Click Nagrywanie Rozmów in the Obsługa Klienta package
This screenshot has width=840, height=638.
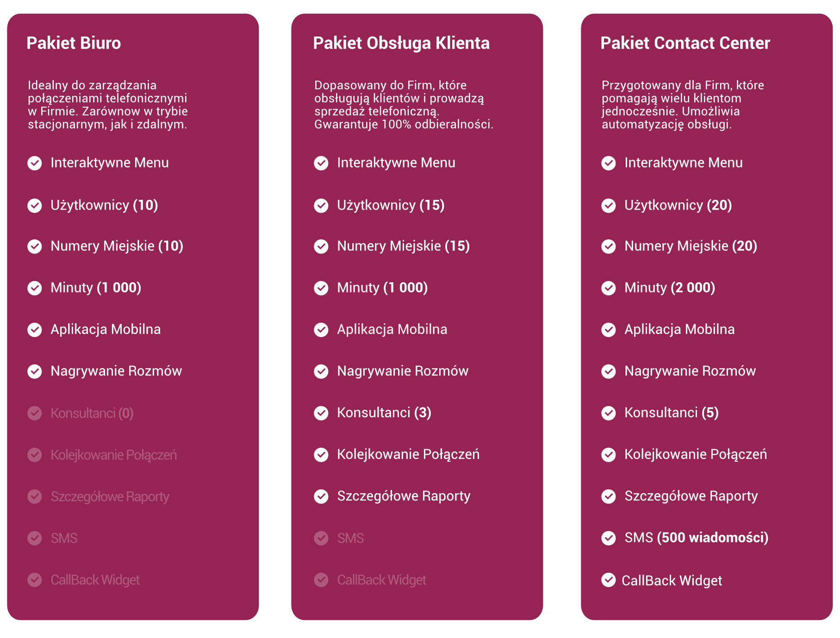[x=403, y=371]
